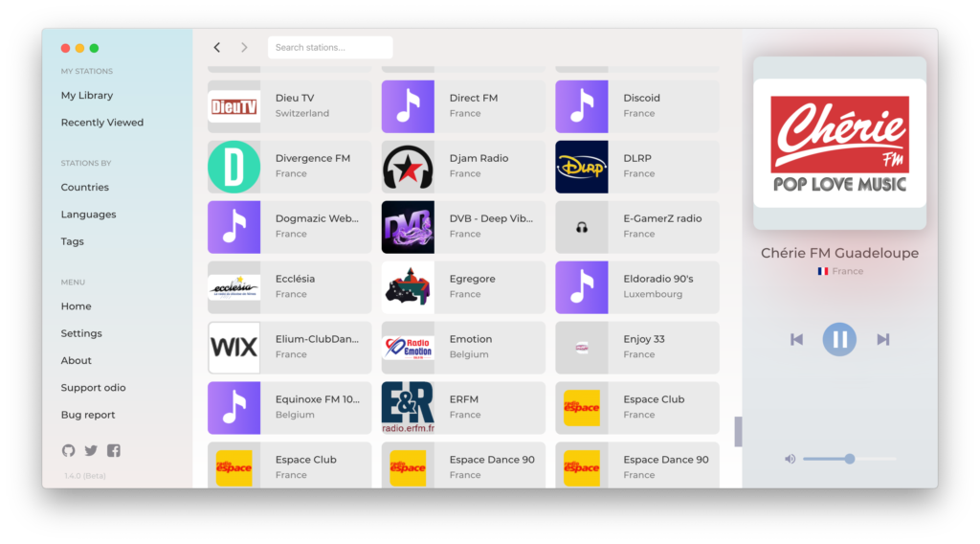Viewport: 980px width, 544px height.
Task: Open the Twitter icon link
Action: click(91, 450)
